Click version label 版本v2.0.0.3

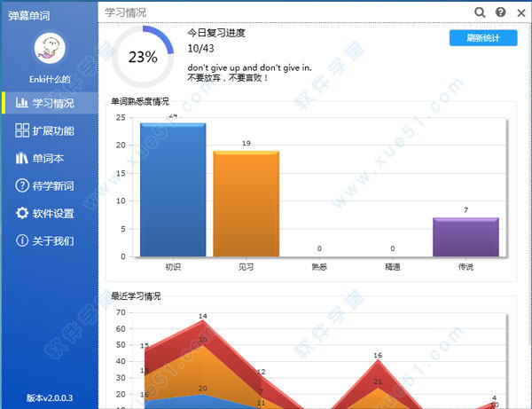[x=50, y=397]
